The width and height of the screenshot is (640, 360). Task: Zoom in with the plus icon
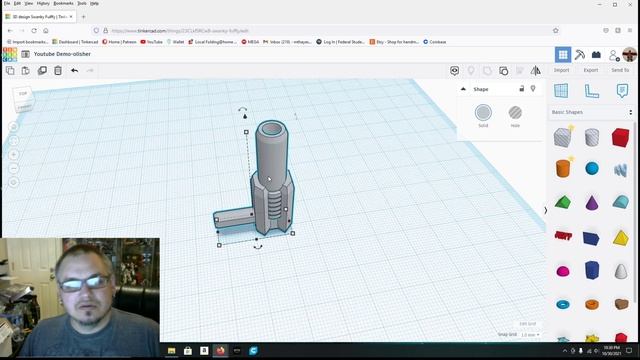(13, 155)
